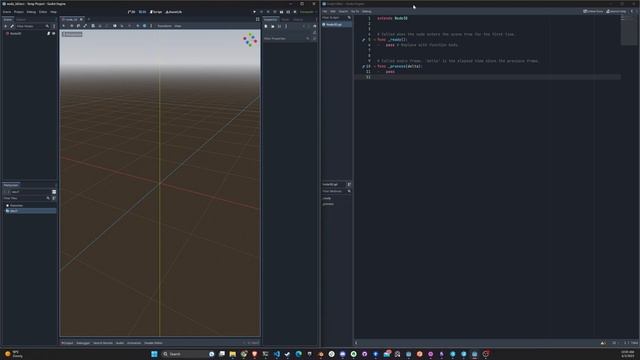Open the Animation bottom panel
Image resolution: width=640 pixels, height=360 pixels.
pyautogui.click(x=133, y=343)
